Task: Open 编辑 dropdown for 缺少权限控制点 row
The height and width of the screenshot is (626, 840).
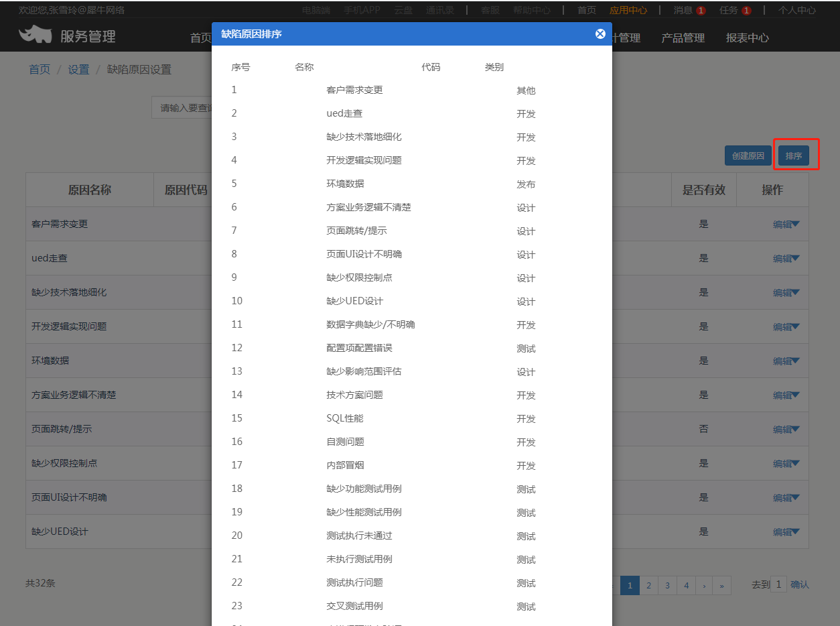Action: click(x=786, y=464)
